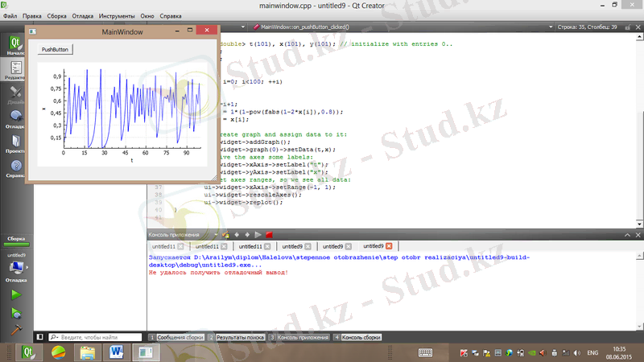Click the green Run button
644x362 pixels.
(14, 294)
